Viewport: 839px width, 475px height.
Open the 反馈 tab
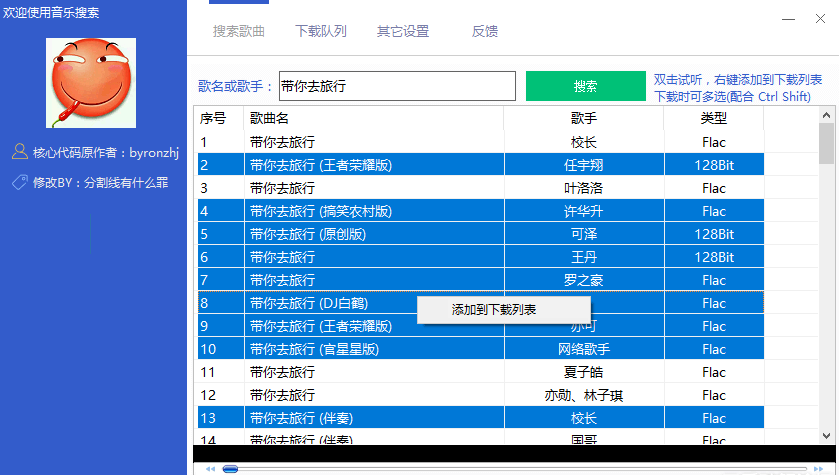pyautogui.click(x=485, y=31)
